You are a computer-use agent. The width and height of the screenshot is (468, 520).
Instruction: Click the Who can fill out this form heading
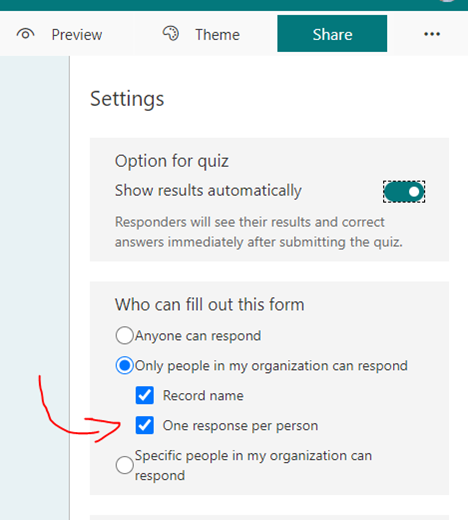click(x=210, y=304)
